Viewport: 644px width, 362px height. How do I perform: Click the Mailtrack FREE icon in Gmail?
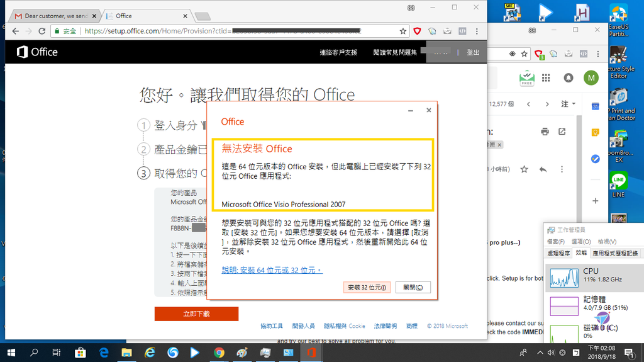pos(526,77)
